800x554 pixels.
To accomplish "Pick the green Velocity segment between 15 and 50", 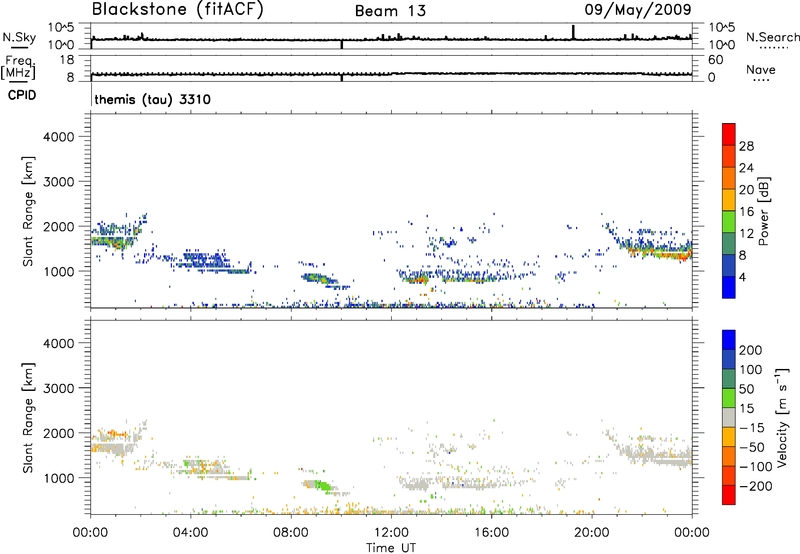I will click(x=729, y=398).
